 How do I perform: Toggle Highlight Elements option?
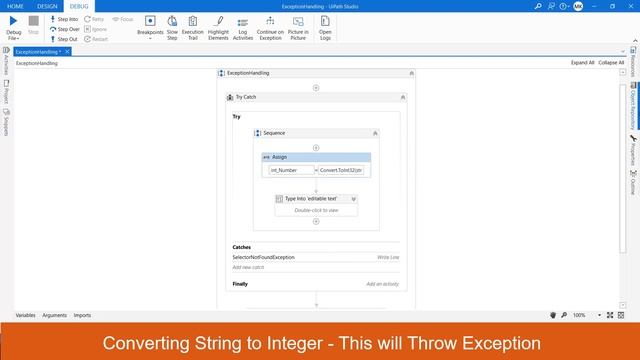(x=218, y=28)
